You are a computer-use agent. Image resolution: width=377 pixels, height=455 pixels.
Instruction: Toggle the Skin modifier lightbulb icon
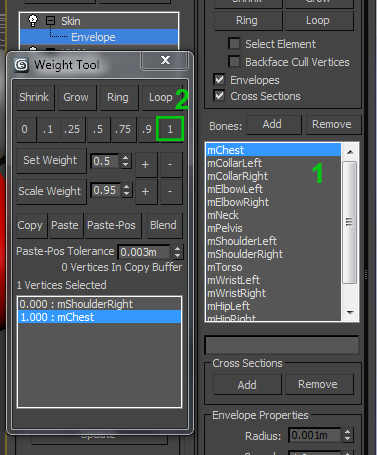33,21
